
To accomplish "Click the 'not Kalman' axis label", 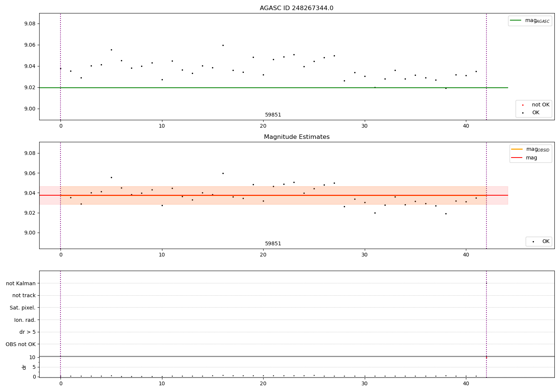I will click(x=21, y=284).
